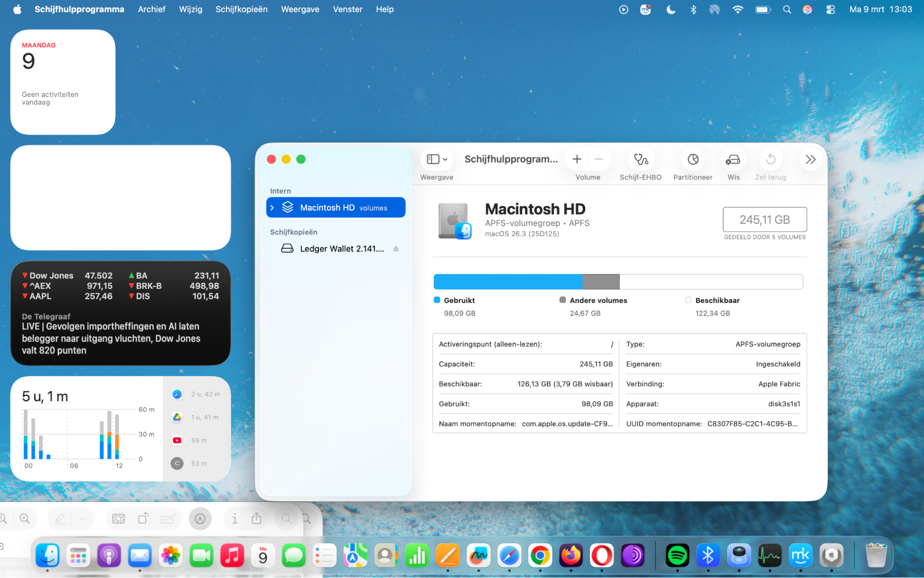Screen dimensions: 924x578
Task: Open the Schijfkopieën menu
Action: [241, 9]
